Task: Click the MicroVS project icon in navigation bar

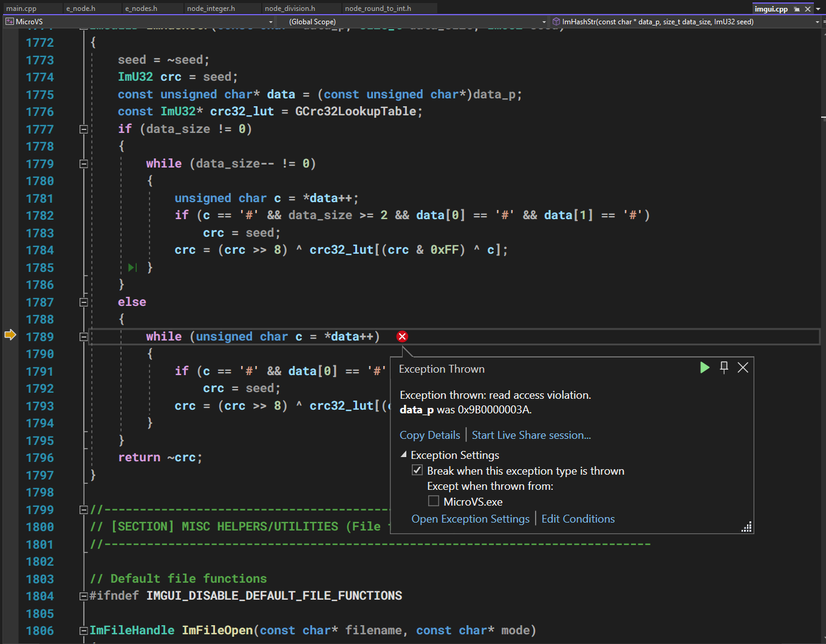Action: point(9,21)
